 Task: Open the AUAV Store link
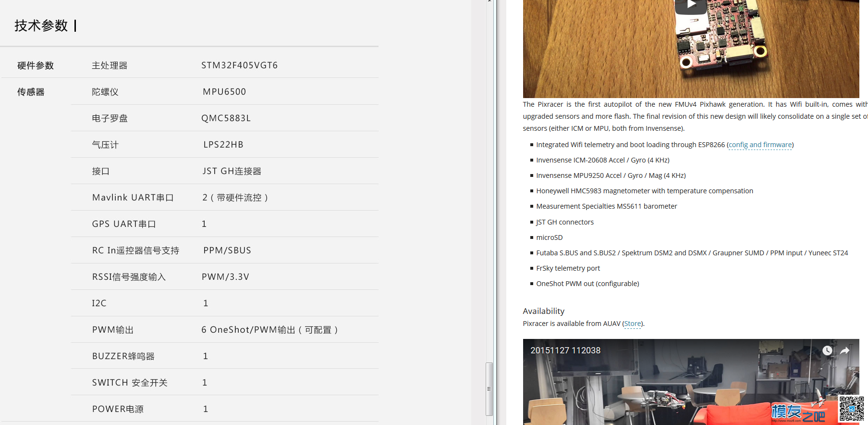(633, 324)
